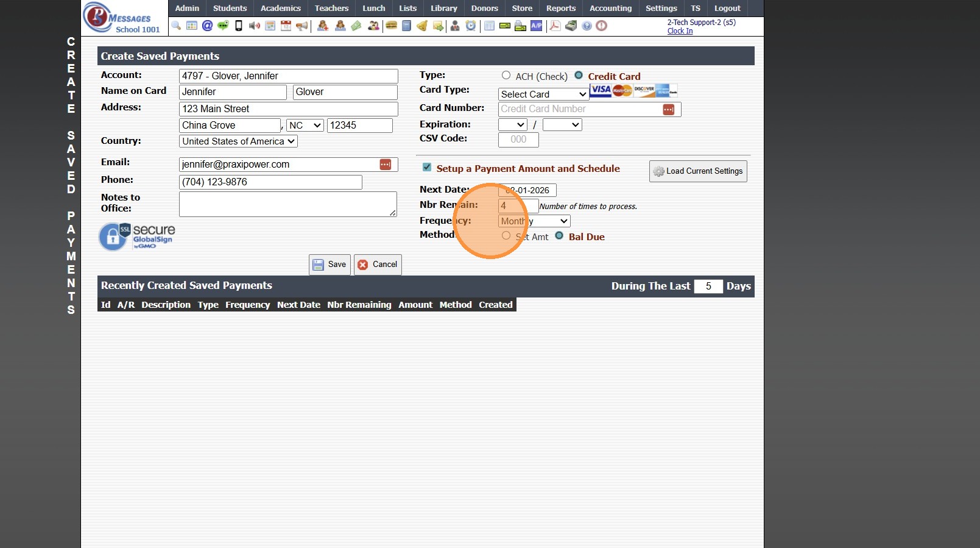Click the Notes to Office text area

(x=288, y=204)
